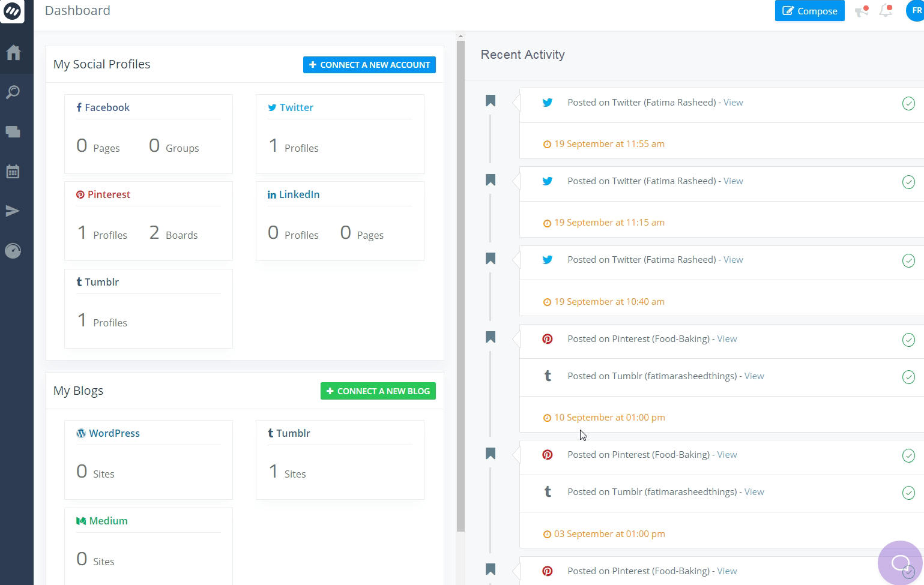Click the Compose button
Screen dimensions: 924x585
[809, 11]
